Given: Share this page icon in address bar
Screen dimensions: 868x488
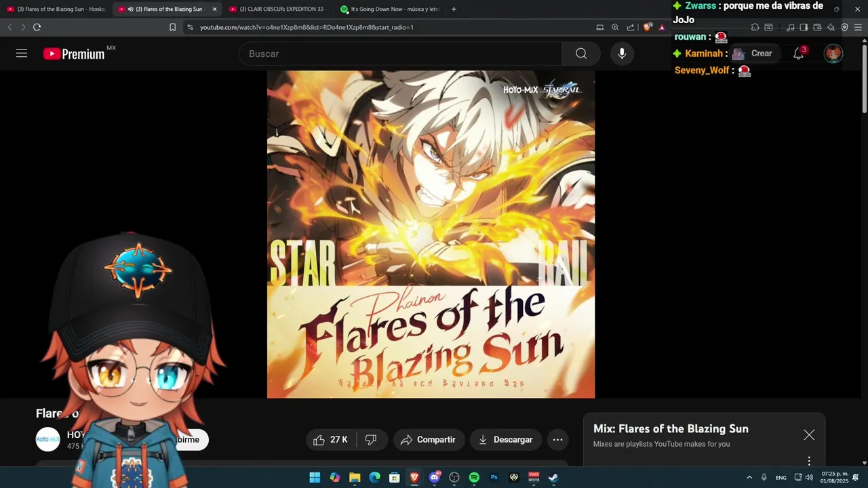Looking at the screenshot, I should point(631,27).
